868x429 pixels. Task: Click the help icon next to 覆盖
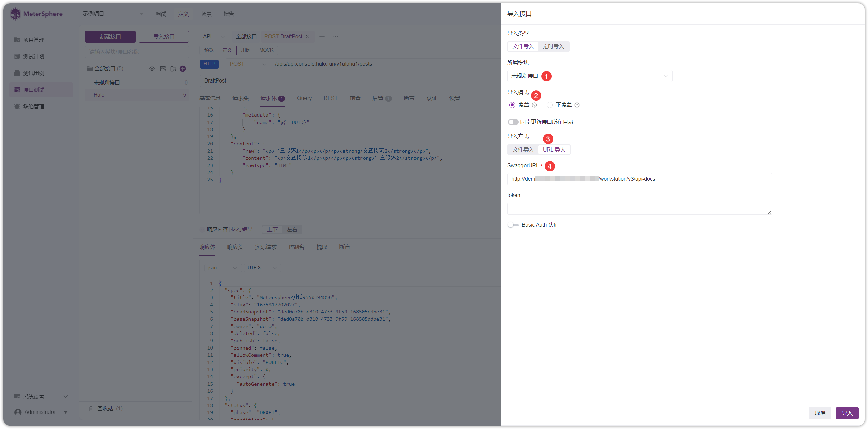[534, 105]
